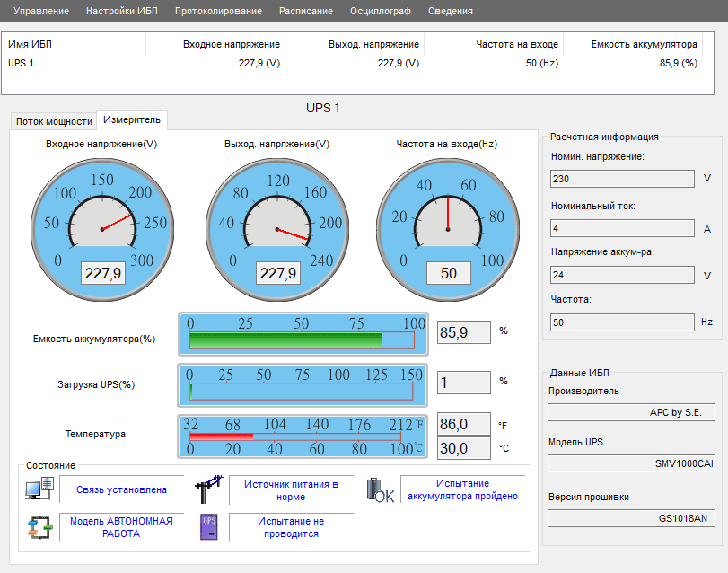Click the autonomous work mode icon
728x573 pixels.
tap(40, 527)
